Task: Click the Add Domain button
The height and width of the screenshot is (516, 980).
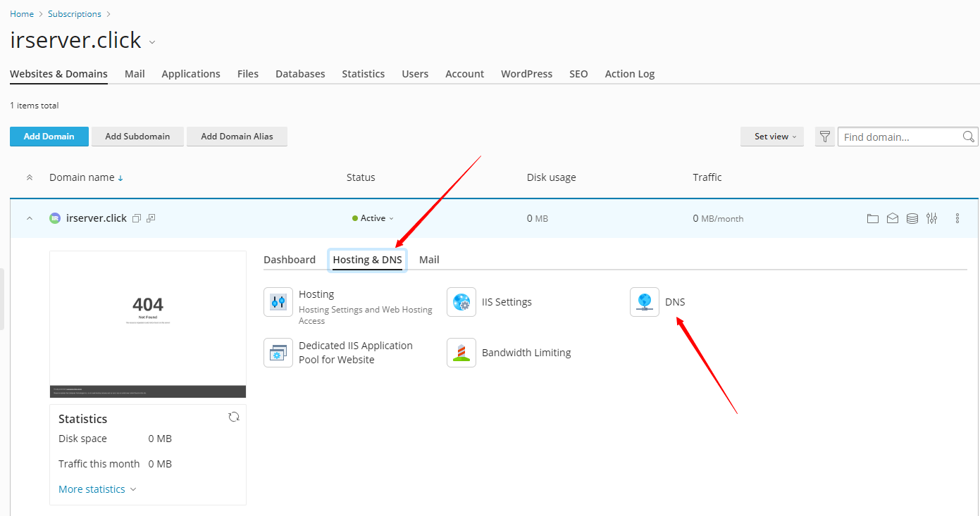Action: [x=49, y=137]
